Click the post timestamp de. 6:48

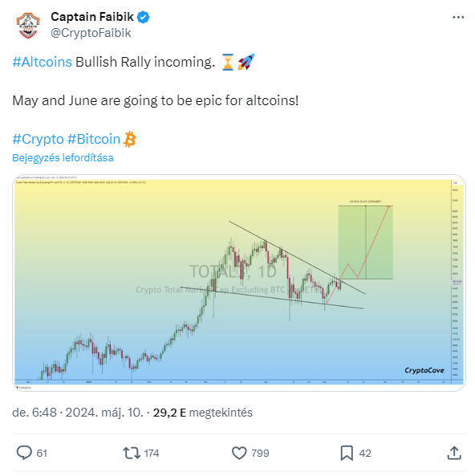pos(35,413)
